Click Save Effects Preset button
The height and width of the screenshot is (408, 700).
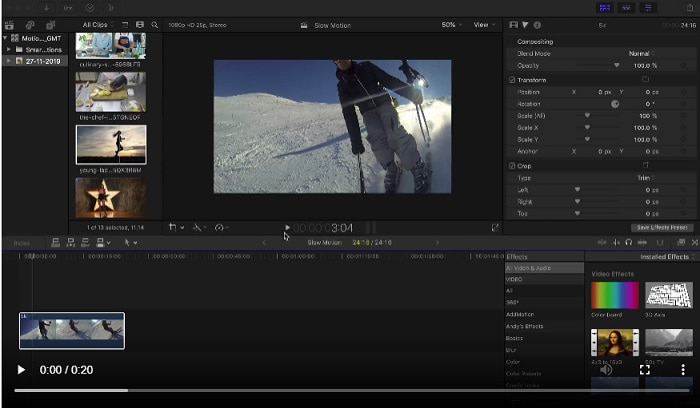click(x=662, y=228)
